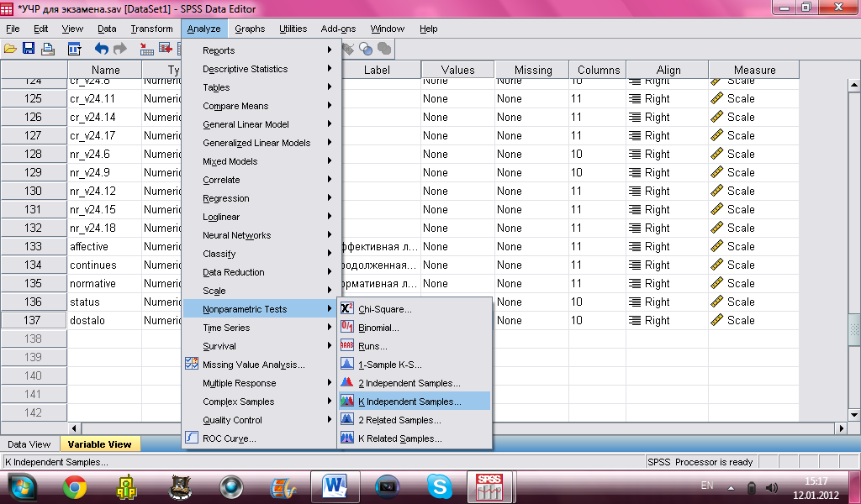
Task: Choose K Independent Samples test
Action: 414,402
